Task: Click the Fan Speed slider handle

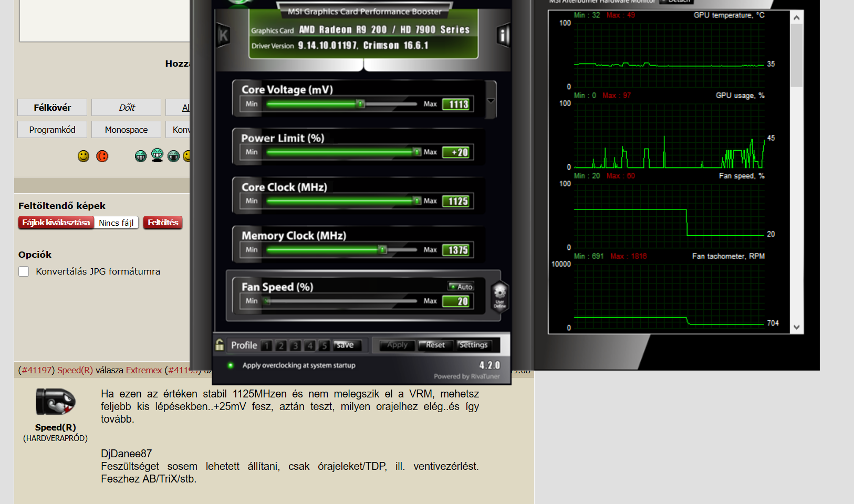Action: [x=267, y=301]
